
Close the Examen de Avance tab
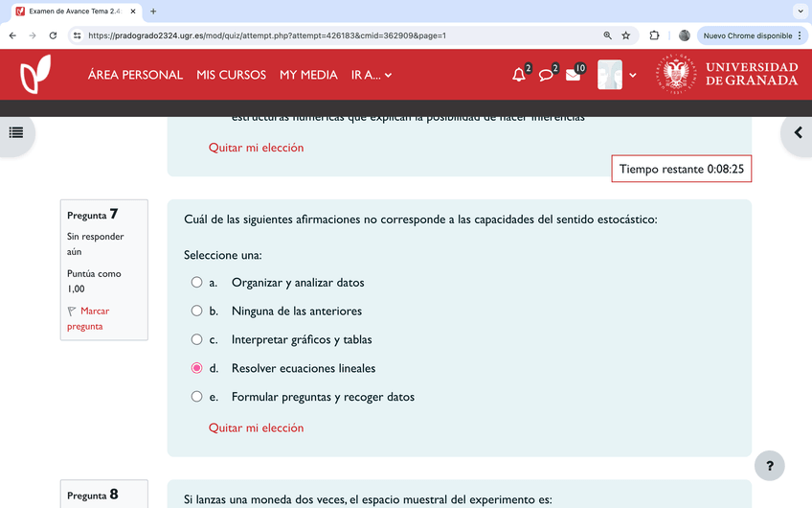(133, 11)
